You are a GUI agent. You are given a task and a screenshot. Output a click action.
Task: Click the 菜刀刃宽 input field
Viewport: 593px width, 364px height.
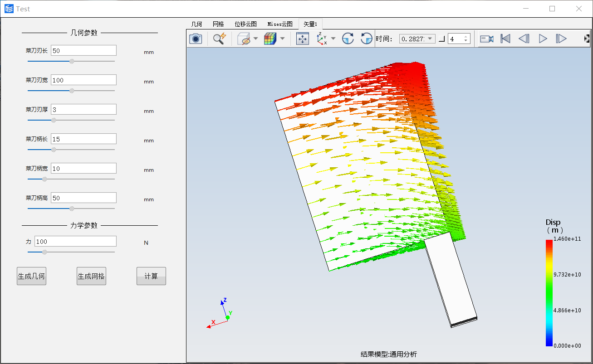tap(83, 80)
